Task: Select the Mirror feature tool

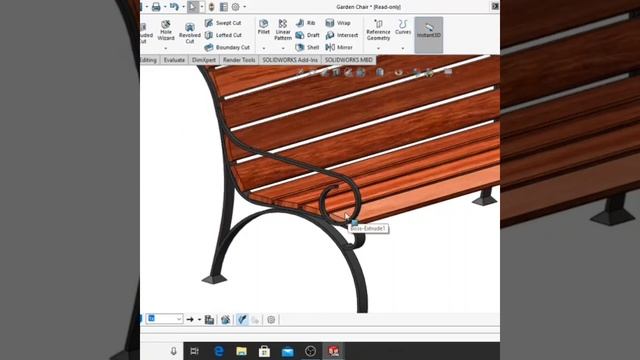Action: pos(339,47)
